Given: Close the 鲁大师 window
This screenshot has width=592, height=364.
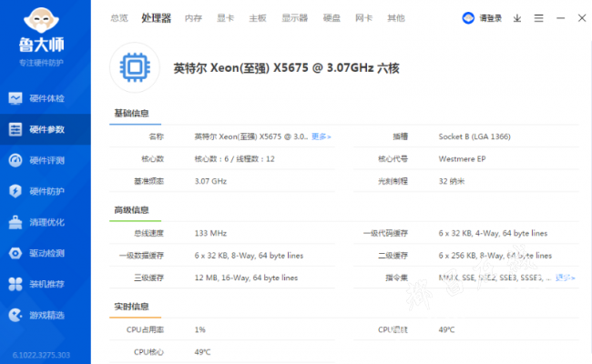Looking at the screenshot, I should coord(582,17).
